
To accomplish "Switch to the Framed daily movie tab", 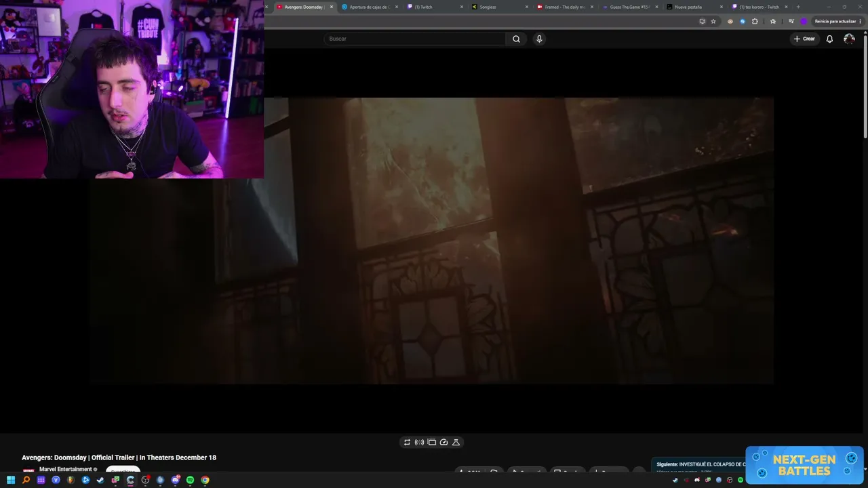I will coord(565,7).
